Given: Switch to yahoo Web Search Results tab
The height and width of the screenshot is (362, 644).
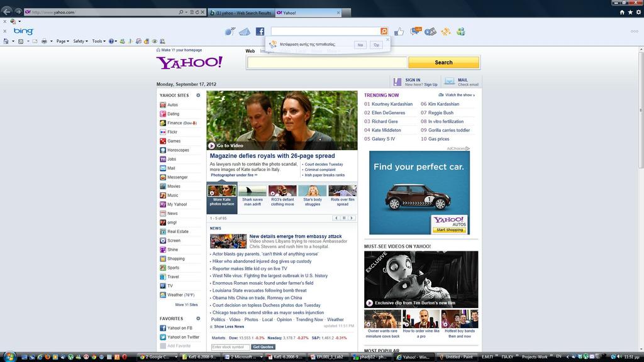Looking at the screenshot, I should point(241,13).
